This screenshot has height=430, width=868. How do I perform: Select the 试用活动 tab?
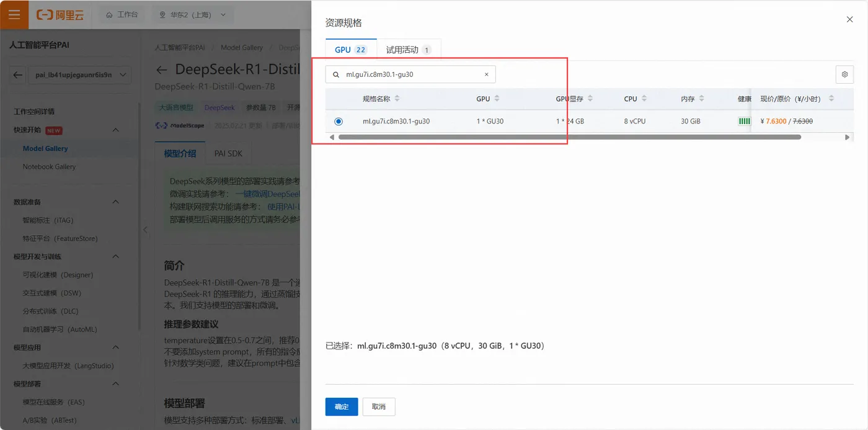pyautogui.click(x=409, y=50)
